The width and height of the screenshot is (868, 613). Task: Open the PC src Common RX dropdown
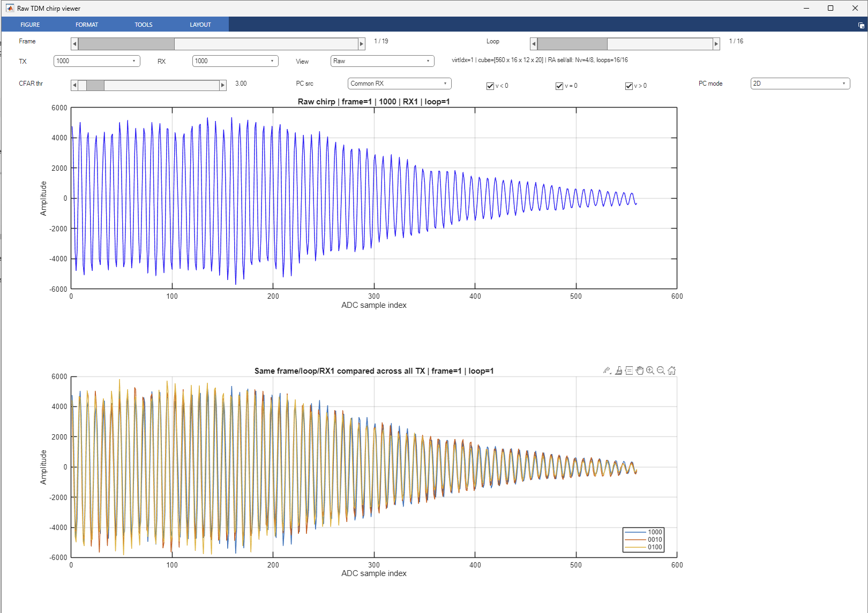pos(400,84)
